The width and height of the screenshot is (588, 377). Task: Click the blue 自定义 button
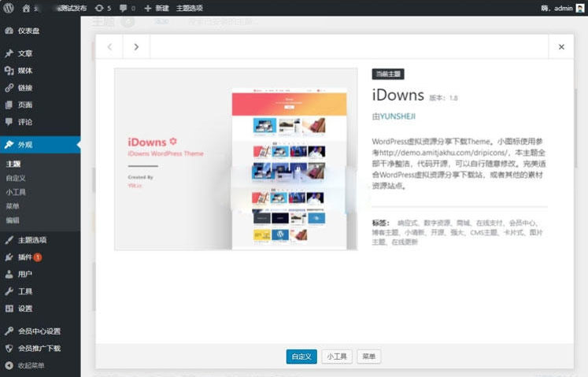tap(301, 357)
